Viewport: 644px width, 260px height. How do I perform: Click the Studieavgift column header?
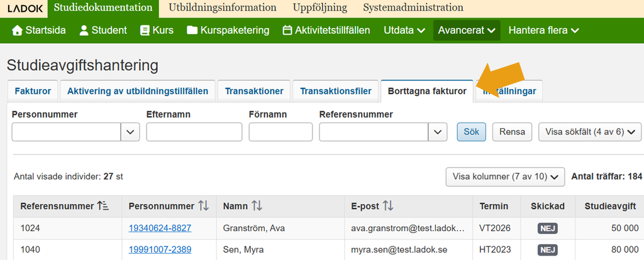click(x=611, y=206)
